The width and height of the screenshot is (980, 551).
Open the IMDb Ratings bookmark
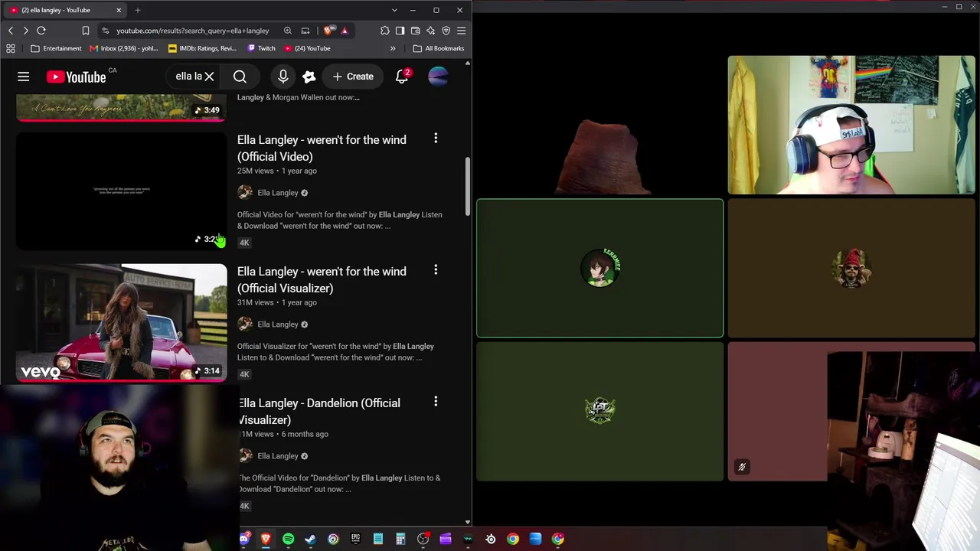[203, 48]
